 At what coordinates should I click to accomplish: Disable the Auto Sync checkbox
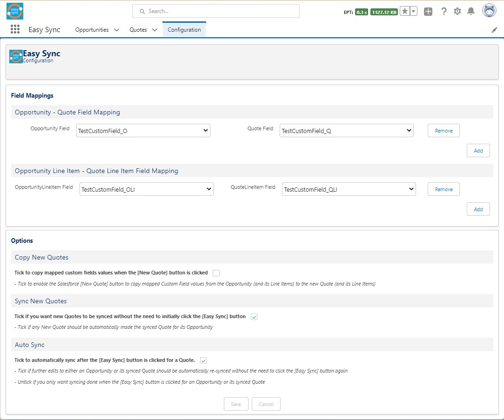[203, 360]
